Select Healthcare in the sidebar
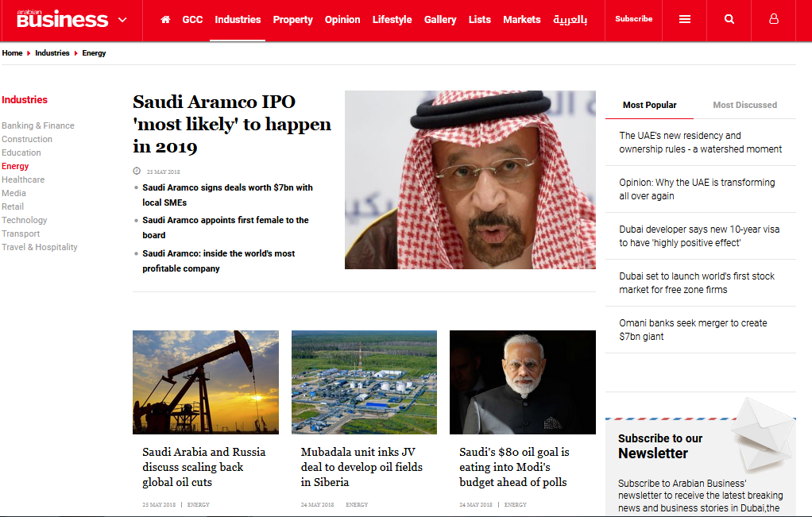The image size is (812, 517). coord(23,179)
